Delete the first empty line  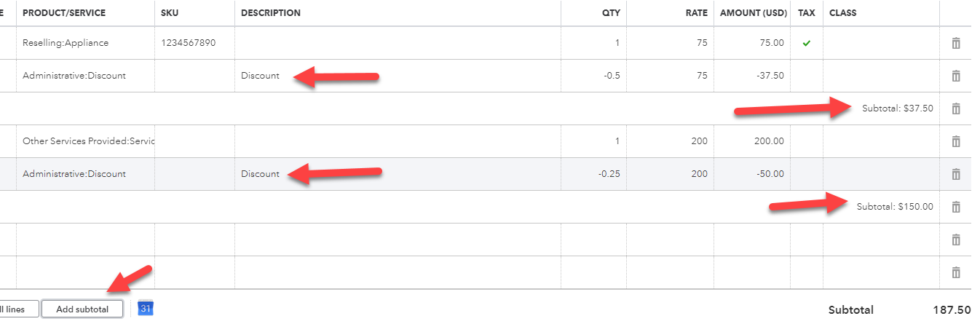[x=956, y=240]
